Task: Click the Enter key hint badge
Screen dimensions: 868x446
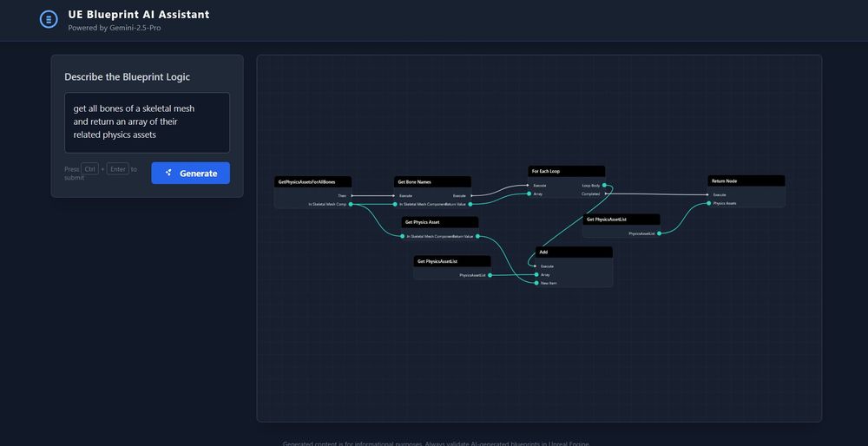Action: pos(118,169)
